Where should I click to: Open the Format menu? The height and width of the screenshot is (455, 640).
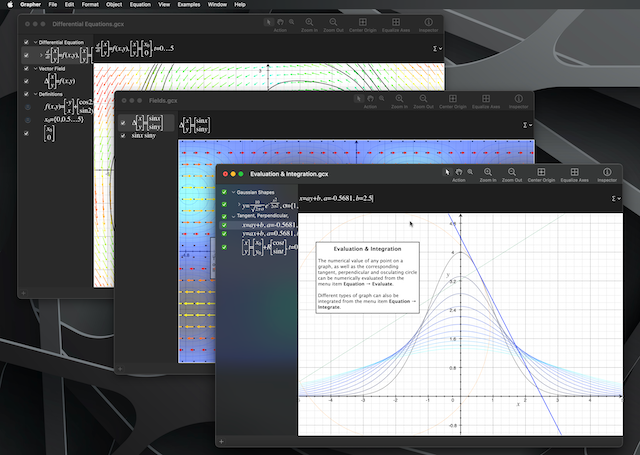pos(90,4)
